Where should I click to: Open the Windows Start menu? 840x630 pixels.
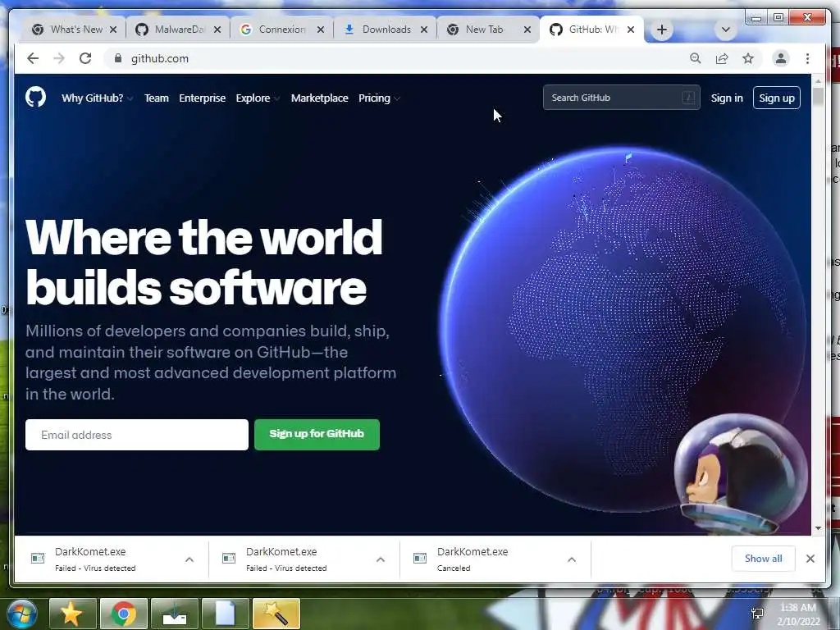pyautogui.click(x=21, y=614)
